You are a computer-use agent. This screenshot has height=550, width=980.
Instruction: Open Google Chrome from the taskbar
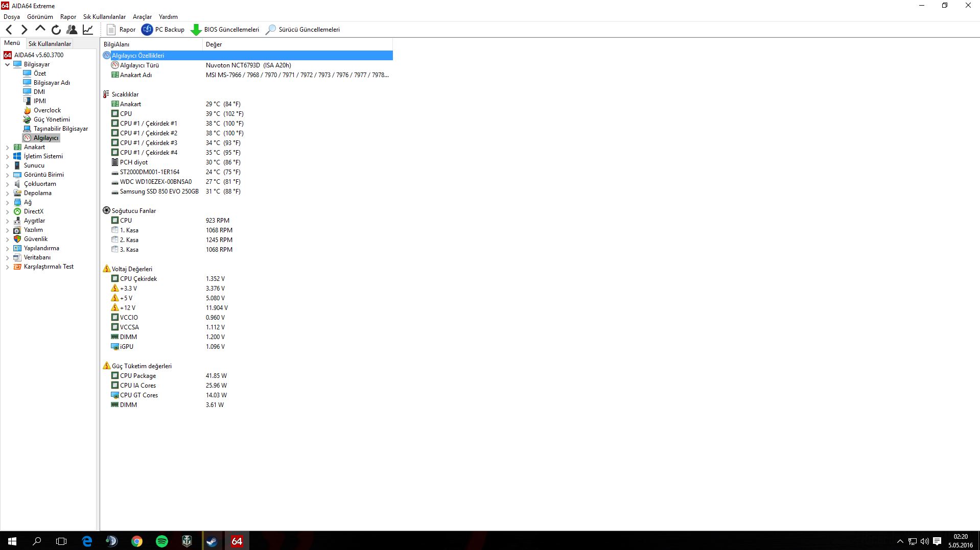(x=137, y=541)
